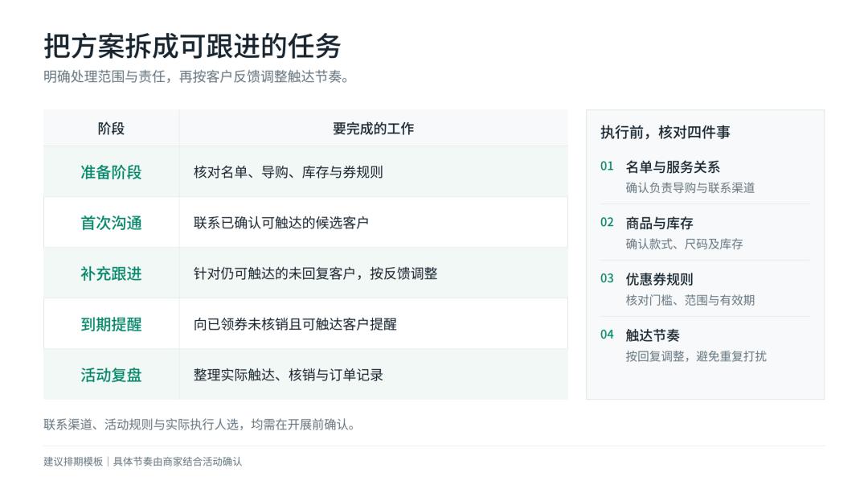The height and width of the screenshot is (489, 868).
Task: Click the 阶段 column header
Action: tap(111, 129)
